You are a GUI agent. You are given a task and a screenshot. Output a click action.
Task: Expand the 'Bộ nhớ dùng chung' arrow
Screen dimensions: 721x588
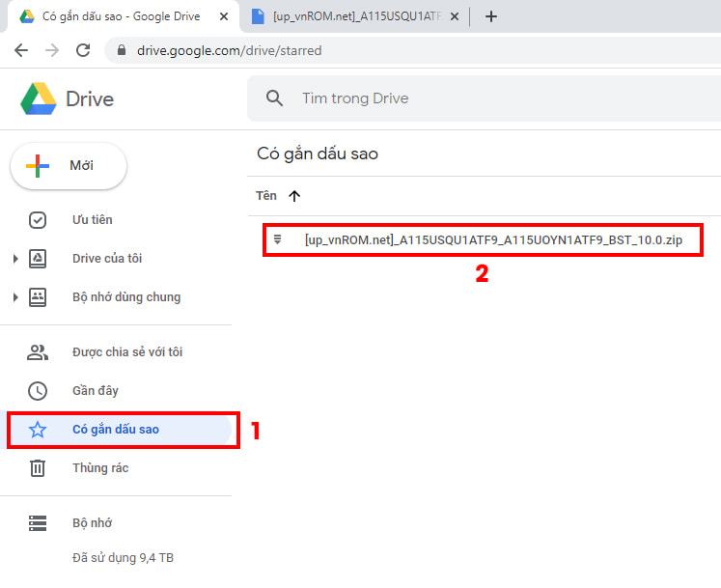pos(15,297)
